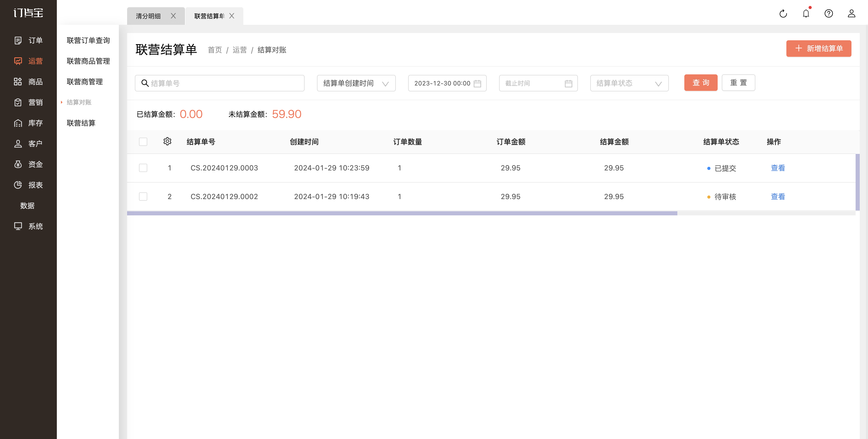Screen dimensions: 868x439
Task: Check the row for CS.20240129.0002
Action: click(x=143, y=197)
